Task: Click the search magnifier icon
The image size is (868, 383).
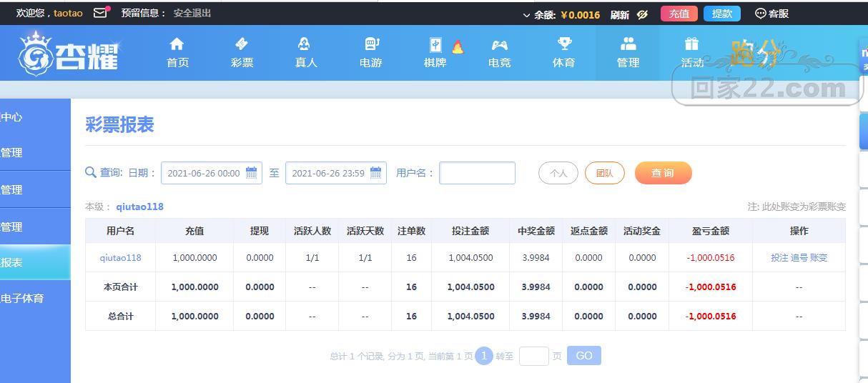Action: (x=91, y=172)
